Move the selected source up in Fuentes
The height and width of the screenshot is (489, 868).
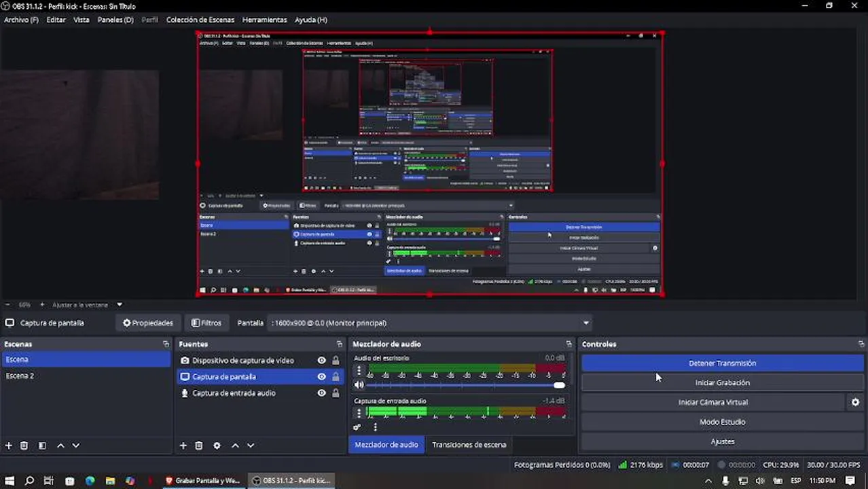(x=235, y=446)
